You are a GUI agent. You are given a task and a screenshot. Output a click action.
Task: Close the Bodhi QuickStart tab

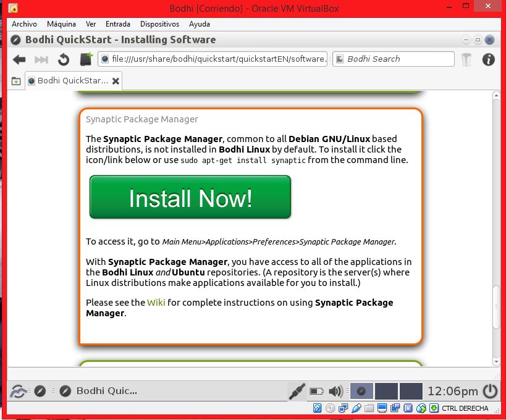coord(116,81)
